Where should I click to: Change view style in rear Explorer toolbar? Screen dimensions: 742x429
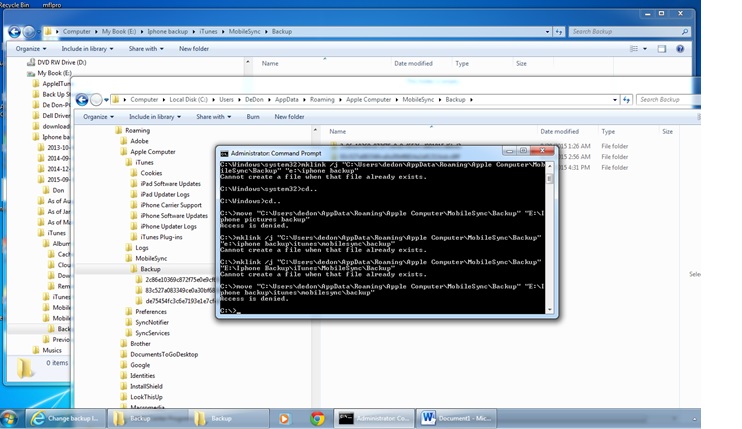coord(634,49)
